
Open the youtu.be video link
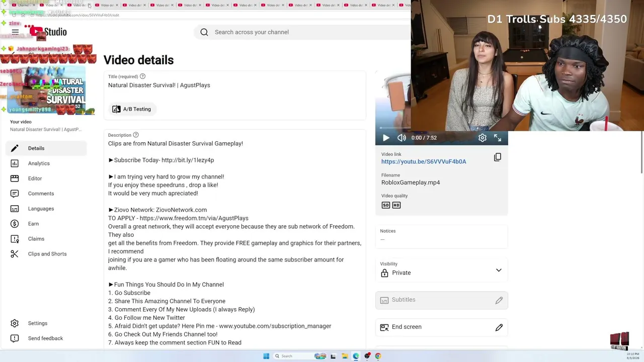(424, 162)
